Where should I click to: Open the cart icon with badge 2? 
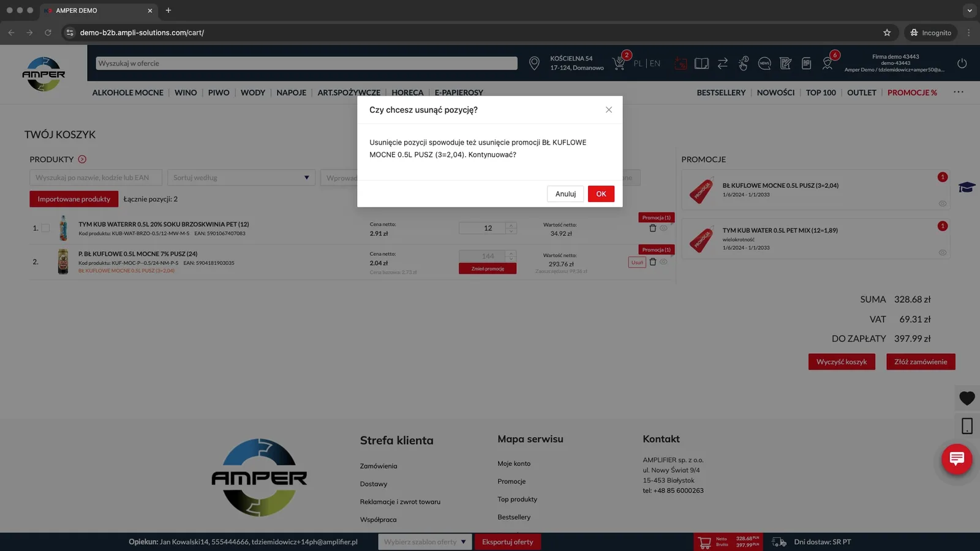click(x=620, y=62)
